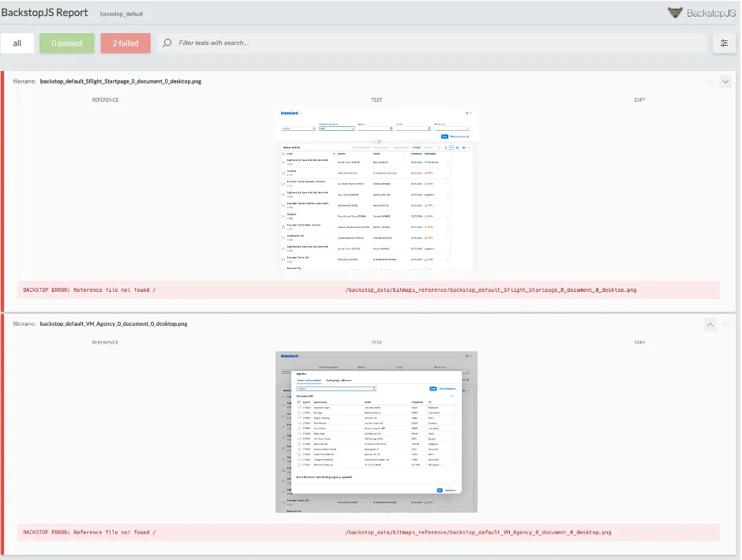
Task: Click the magnifier icon in the search bar
Action: tap(167, 43)
